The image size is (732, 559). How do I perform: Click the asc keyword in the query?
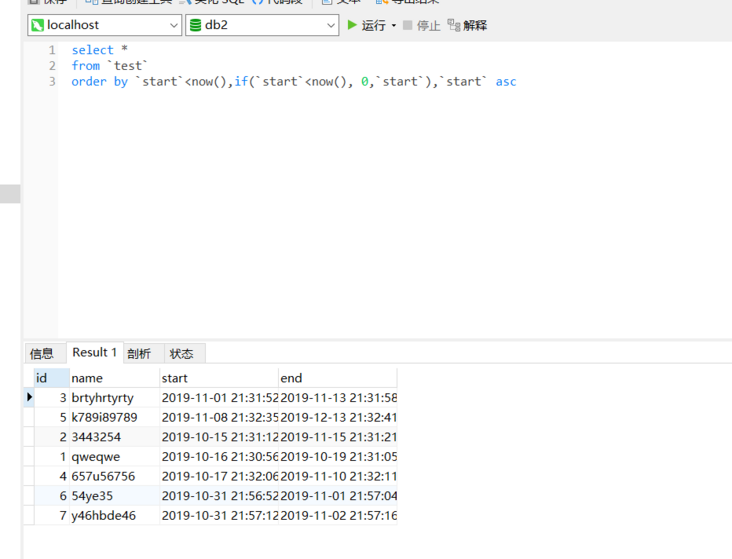(506, 82)
